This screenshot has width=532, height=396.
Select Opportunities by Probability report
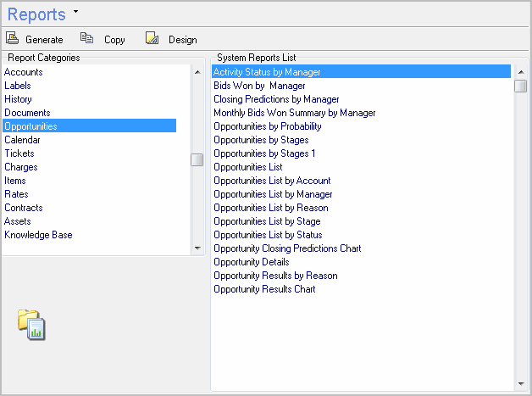point(267,126)
